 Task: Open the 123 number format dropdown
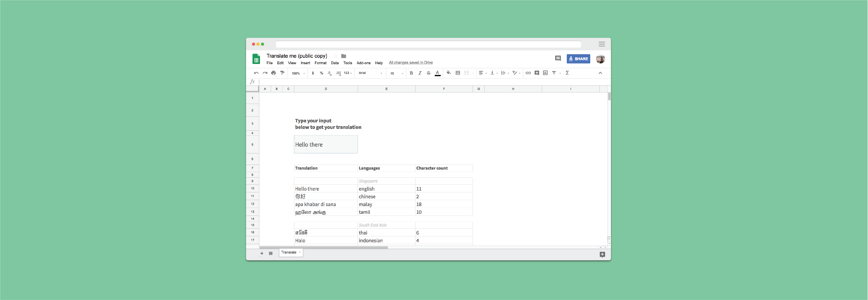348,73
